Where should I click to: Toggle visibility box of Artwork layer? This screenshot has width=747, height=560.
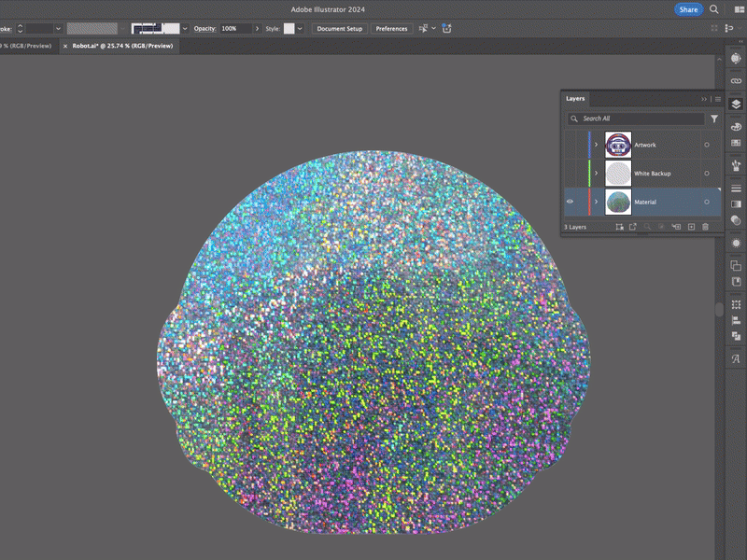(570, 145)
